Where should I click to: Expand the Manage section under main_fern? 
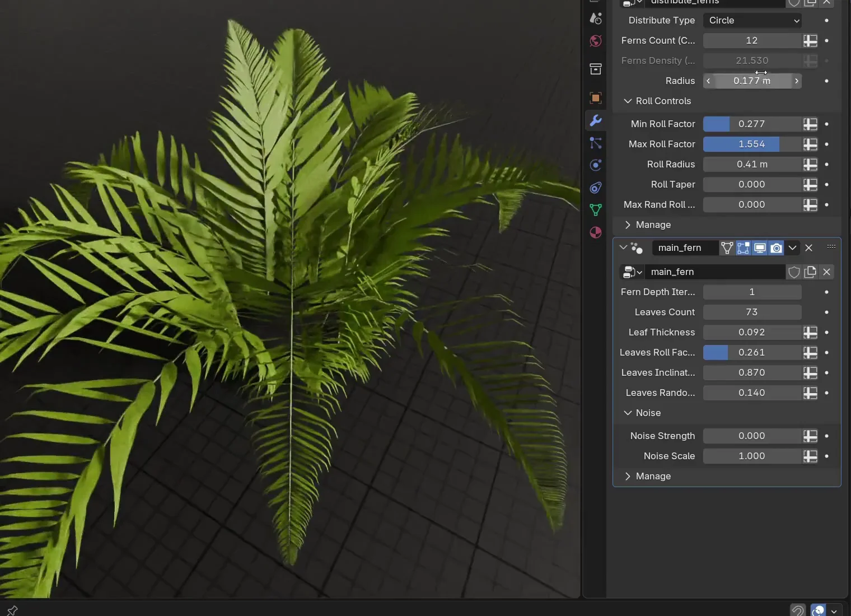click(628, 477)
